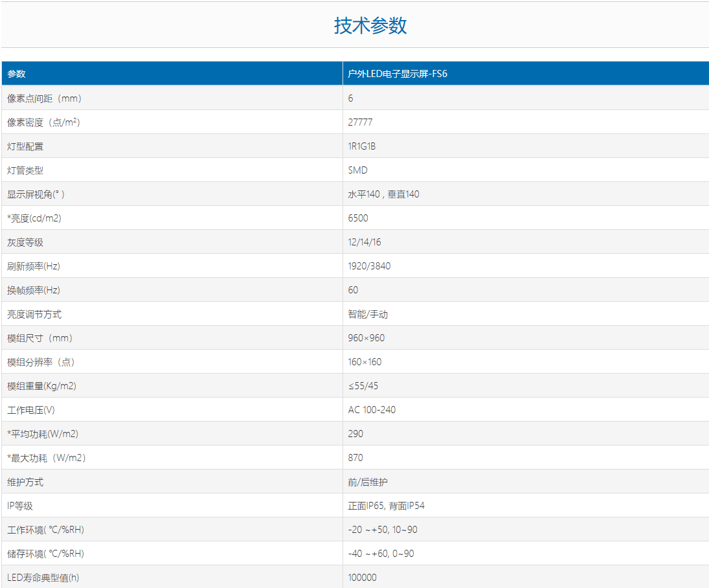The image size is (709, 588).
Task: Click the *最大功耗 (W/m2) row label
Action: (x=47, y=458)
